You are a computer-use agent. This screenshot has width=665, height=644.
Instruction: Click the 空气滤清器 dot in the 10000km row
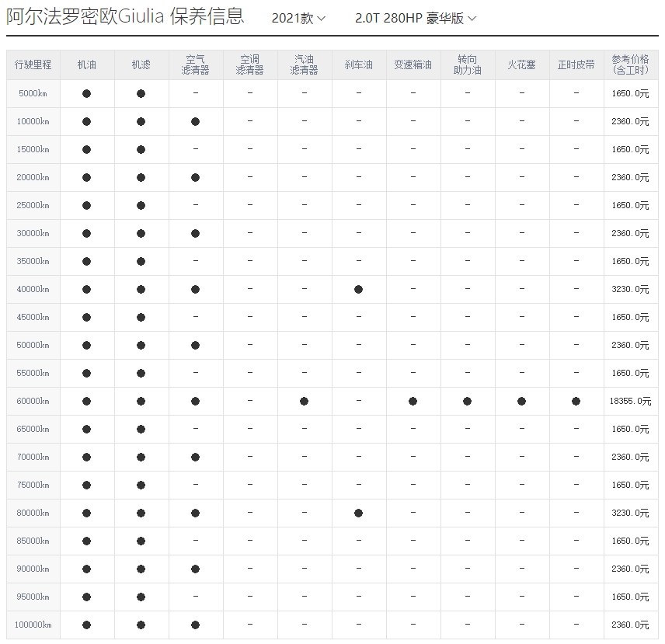pyautogui.click(x=196, y=122)
